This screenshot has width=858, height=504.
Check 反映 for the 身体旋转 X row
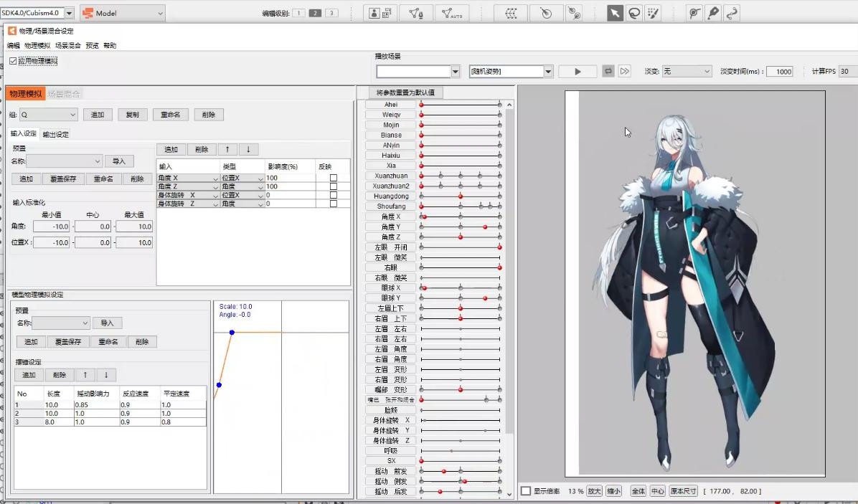point(334,195)
